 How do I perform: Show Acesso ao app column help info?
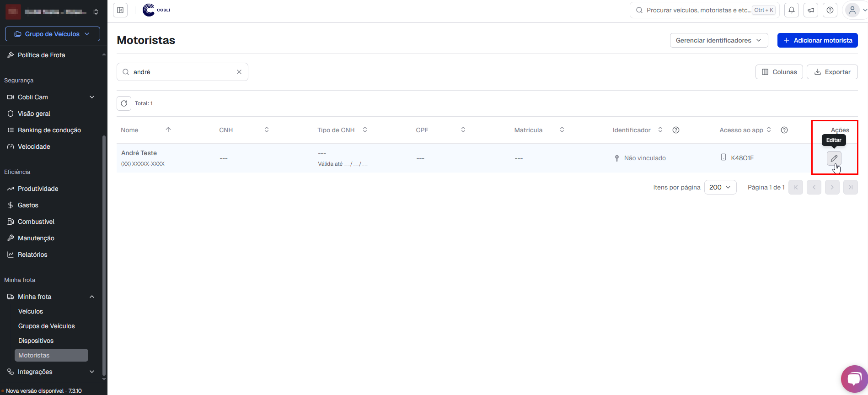pos(784,130)
